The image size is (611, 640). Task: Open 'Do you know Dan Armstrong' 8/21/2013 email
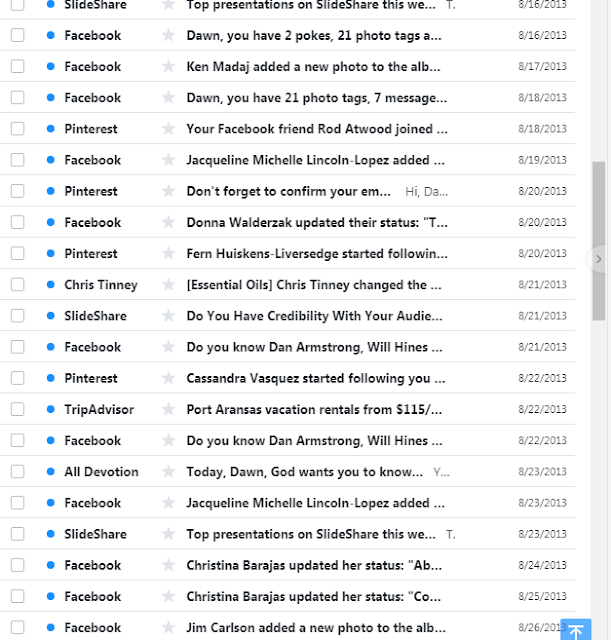(314, 347)
